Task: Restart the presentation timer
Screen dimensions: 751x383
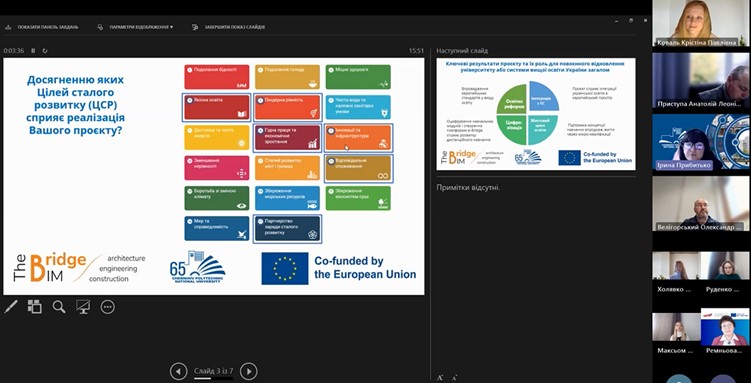Action: point(45,50)
